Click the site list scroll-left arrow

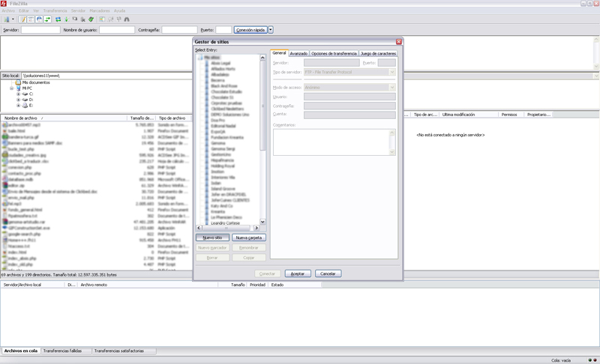(x=199, y=228)
